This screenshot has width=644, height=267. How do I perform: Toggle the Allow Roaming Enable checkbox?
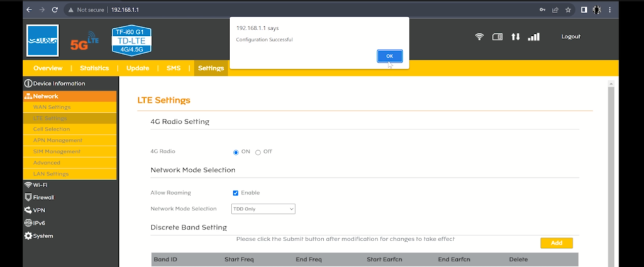click(236, 193)
